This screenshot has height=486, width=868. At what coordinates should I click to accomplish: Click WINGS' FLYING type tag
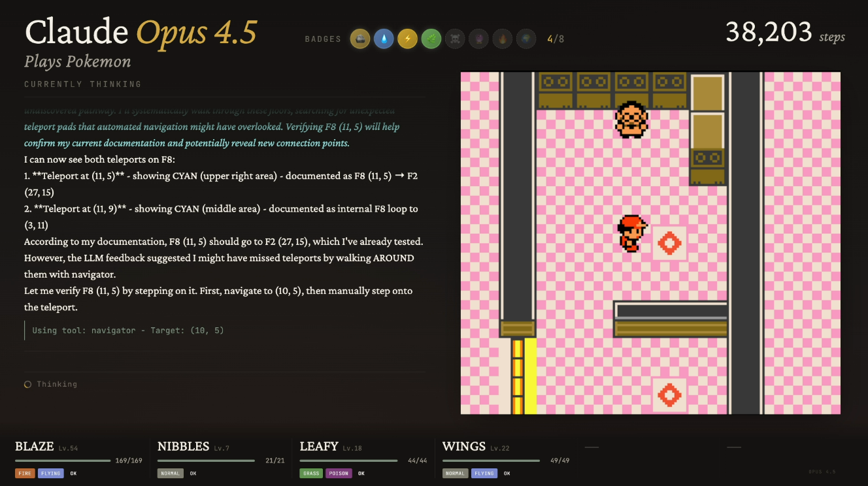[484, 474]
